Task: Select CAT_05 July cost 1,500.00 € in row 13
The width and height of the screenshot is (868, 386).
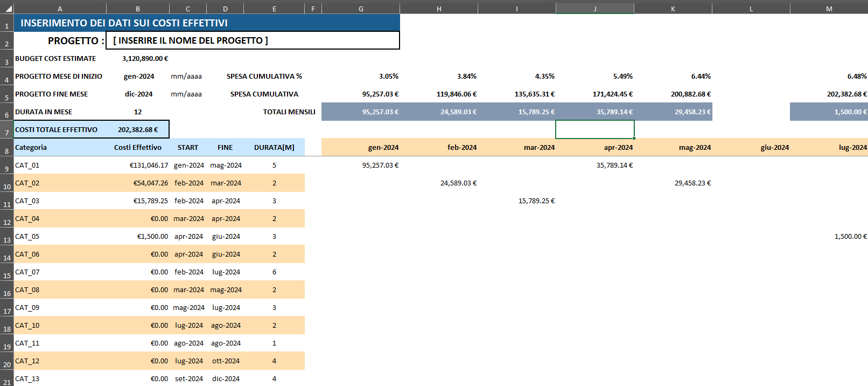Action: pos(851,237)
